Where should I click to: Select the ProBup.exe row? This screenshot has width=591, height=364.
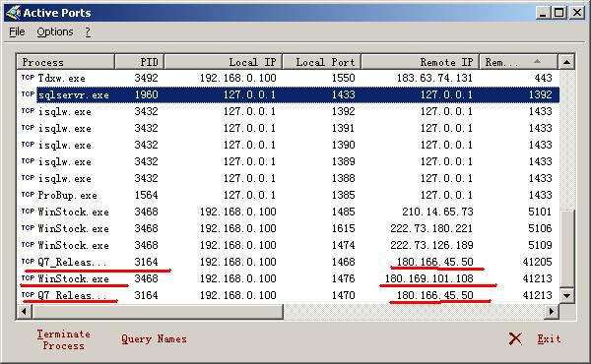tap(288, 195)
